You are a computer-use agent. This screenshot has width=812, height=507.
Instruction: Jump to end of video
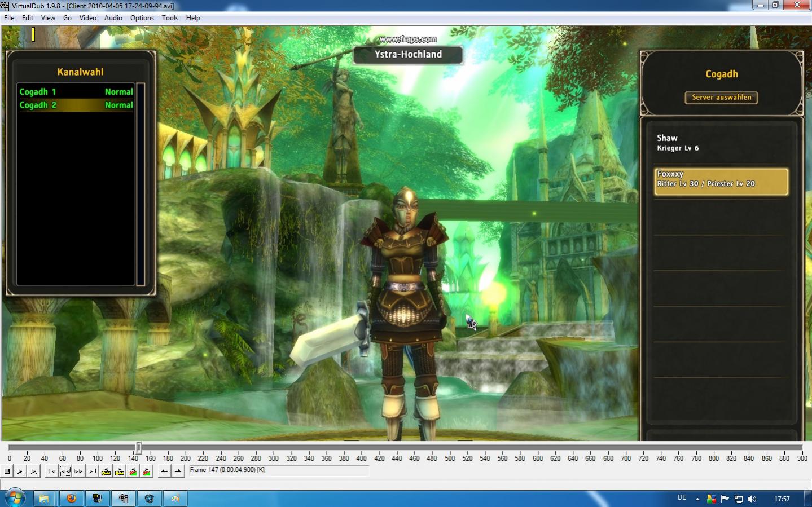click(93, 471)
